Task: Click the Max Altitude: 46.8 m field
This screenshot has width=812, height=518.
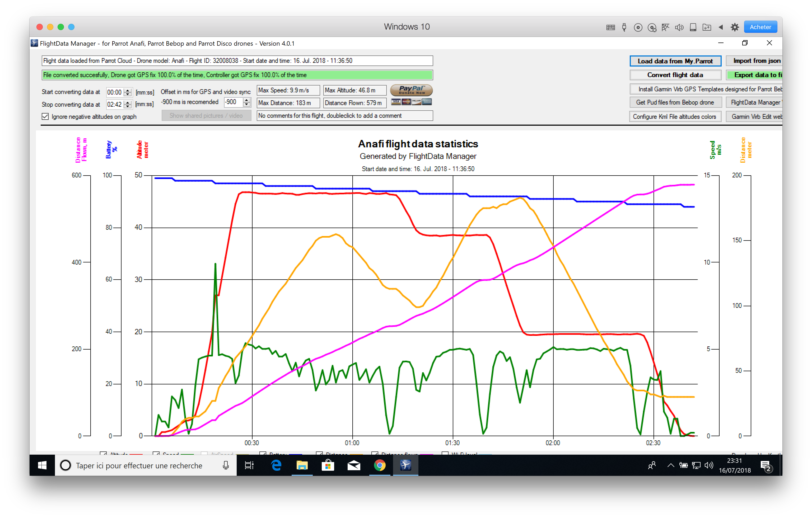Action: [x=355, y=90]
